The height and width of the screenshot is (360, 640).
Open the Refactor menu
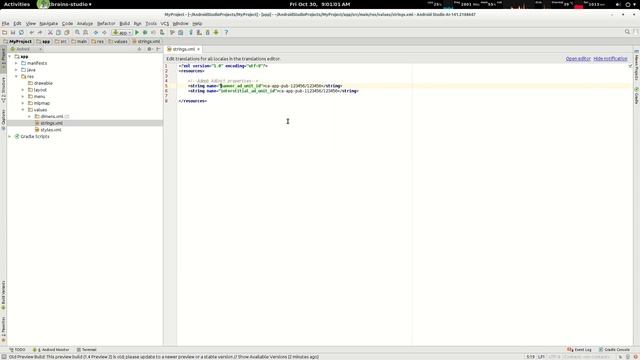point(106,24)
